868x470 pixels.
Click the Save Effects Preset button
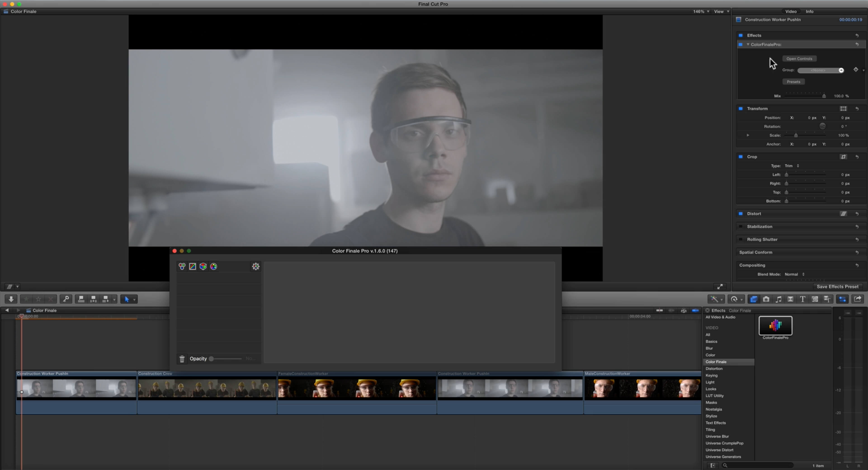tap(837, 287)
